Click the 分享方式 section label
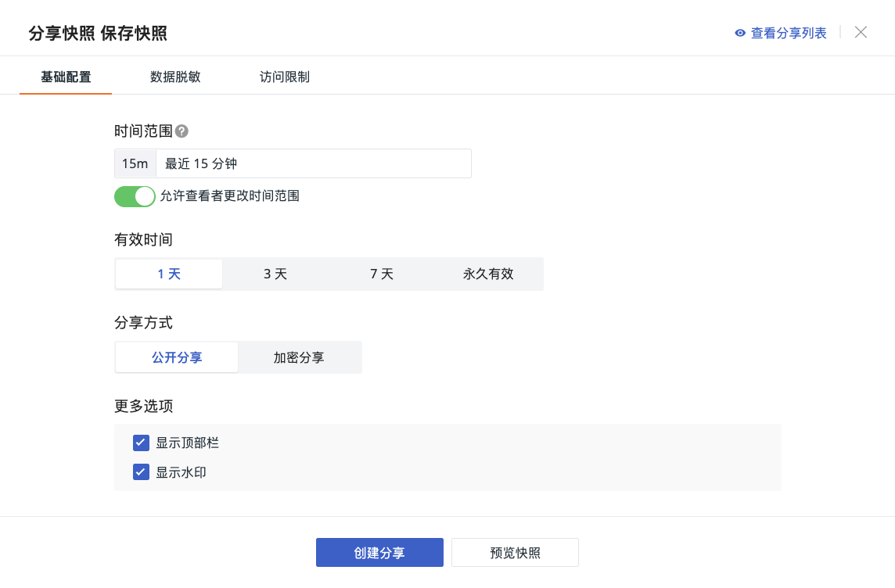895x588 pixels. (143, 323)
